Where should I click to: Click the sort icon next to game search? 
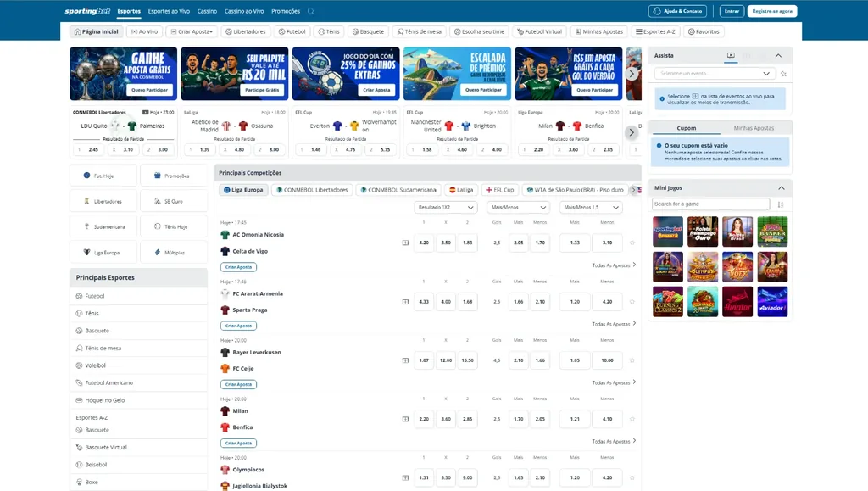coord(781,204)
